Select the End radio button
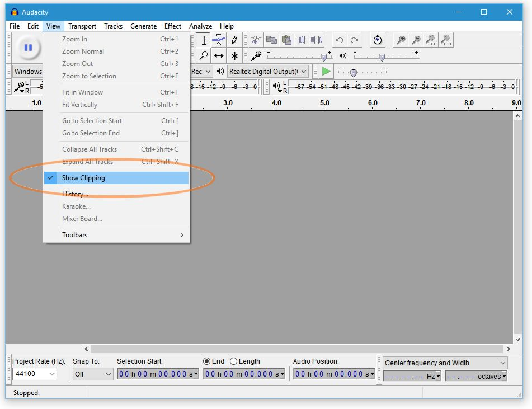 click(x=206, y=361)
